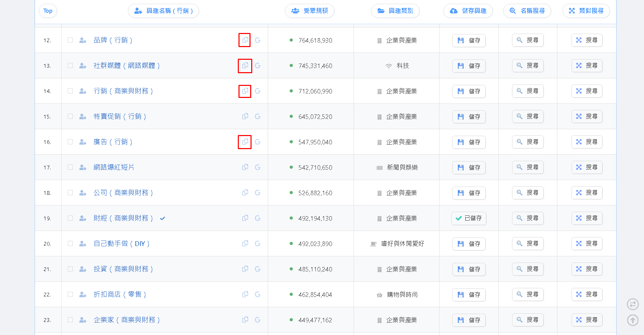Copy the 特賣促銷（行銷）interest name
The image size is (644, 335).
coord(245,116)
